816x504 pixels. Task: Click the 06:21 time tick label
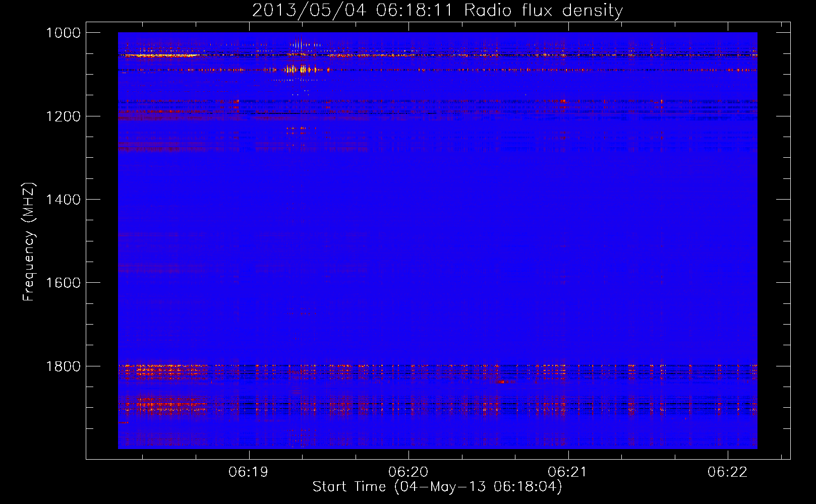[x=568, y=472]
